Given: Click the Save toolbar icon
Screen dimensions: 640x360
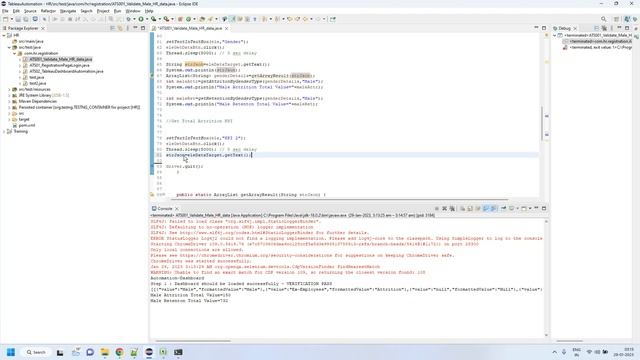Looking at the screenshot, I should [18, 19].
